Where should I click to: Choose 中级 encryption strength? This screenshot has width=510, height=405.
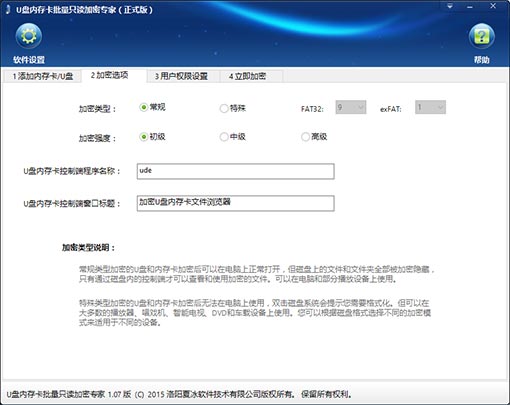[224, 137]
